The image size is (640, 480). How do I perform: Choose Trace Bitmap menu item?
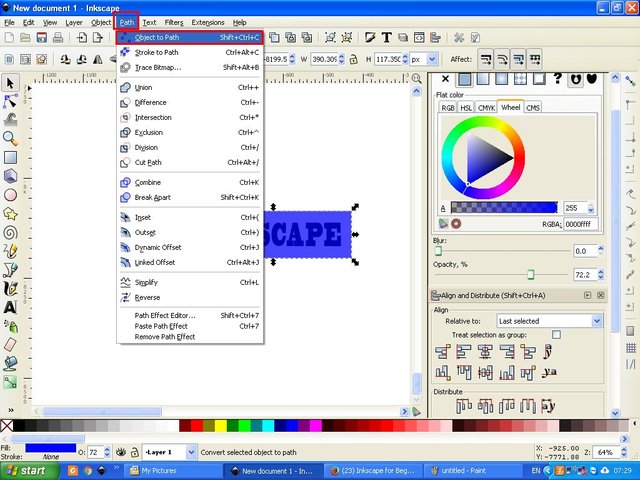tap(190, 67)
